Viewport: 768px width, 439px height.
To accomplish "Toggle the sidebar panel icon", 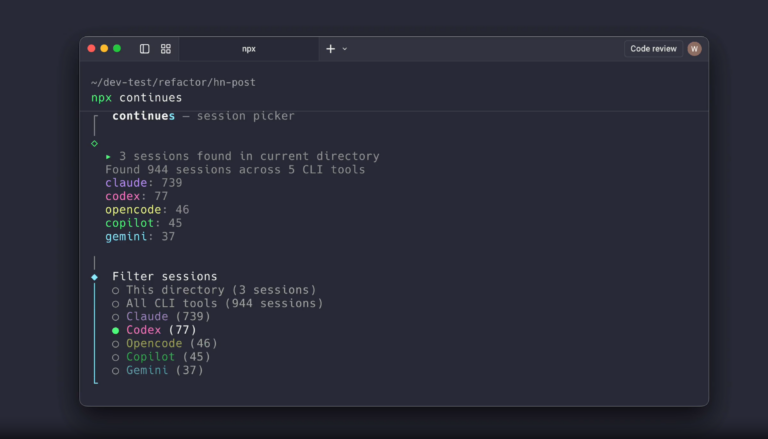I will 144,49.
